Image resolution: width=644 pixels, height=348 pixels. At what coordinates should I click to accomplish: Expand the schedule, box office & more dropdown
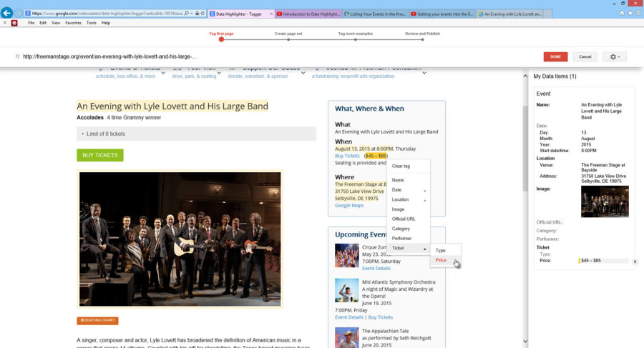point(163,73)
